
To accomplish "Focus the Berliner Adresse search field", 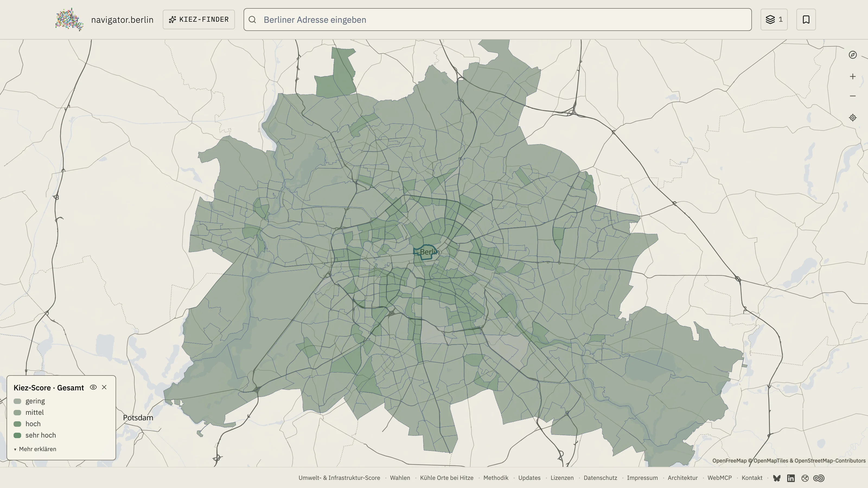I will coord(498,20).
